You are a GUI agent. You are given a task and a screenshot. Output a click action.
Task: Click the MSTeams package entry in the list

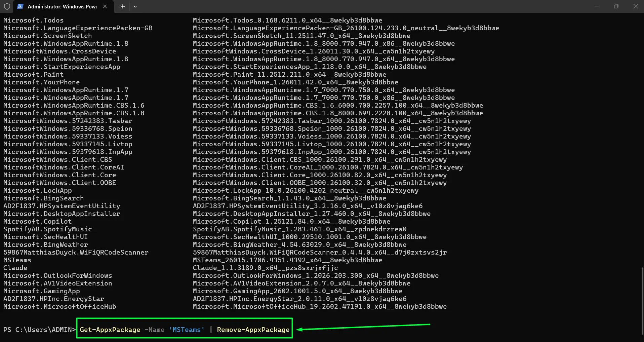click(17, 260)
